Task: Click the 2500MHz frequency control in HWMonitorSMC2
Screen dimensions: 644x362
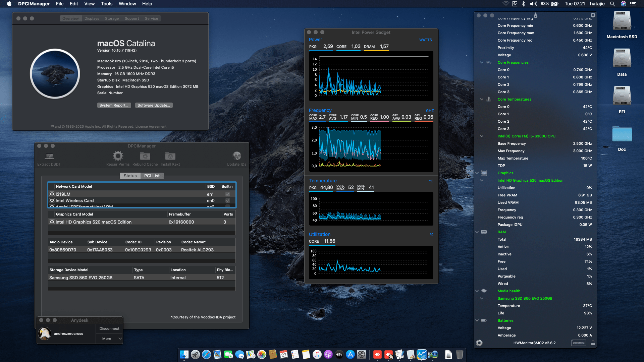Action: (579, 343)
